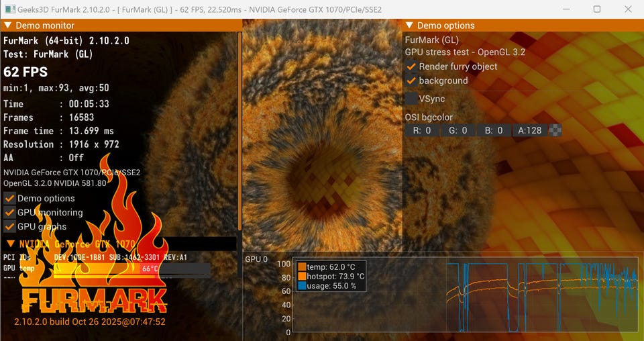The width and height of the screenshot is (644, 341).
Task: Click the A:128 alpha field
Action: pos(530,131)
